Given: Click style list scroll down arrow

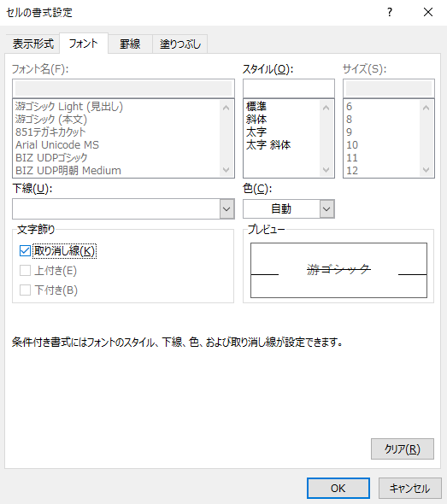Looking at the screenshot, I should [326, 170].
